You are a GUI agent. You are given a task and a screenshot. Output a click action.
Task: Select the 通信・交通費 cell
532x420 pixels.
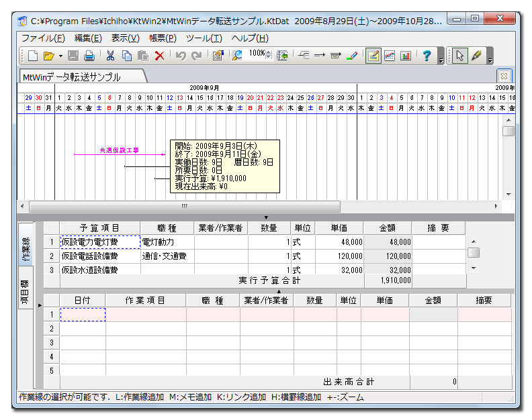[x=167, y=256]
